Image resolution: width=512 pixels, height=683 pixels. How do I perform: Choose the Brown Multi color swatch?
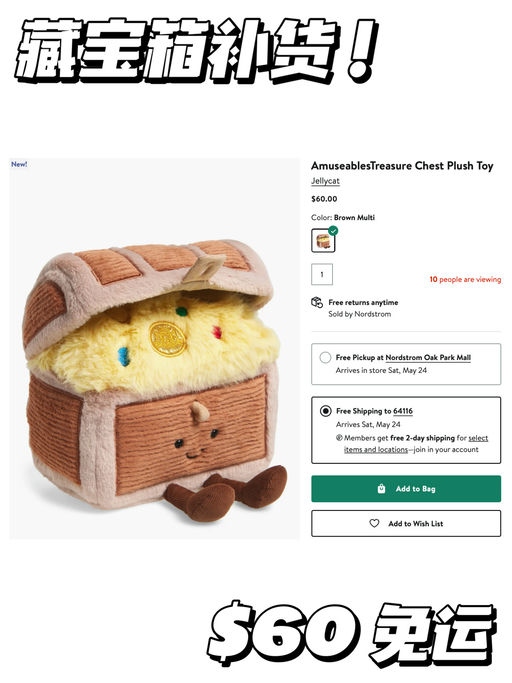point(323,240)
